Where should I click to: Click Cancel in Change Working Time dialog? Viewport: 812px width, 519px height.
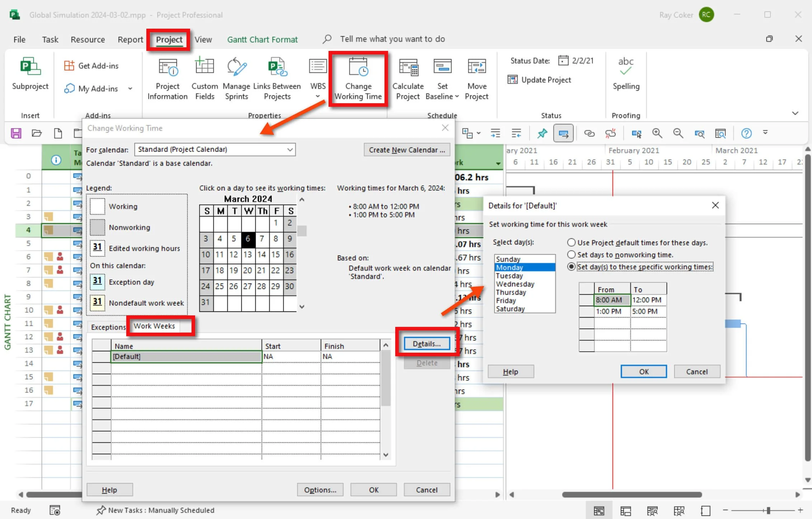[x=426, y=490]
